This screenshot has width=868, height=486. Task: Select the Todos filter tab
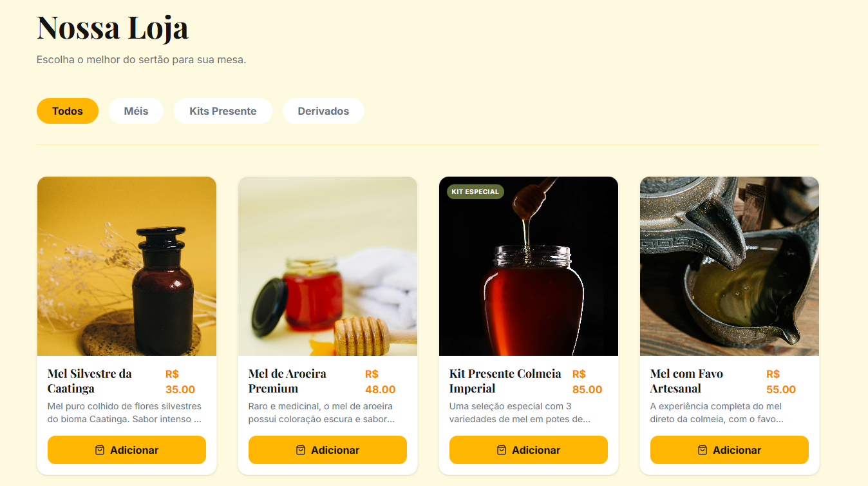click(x=68, y=111)
